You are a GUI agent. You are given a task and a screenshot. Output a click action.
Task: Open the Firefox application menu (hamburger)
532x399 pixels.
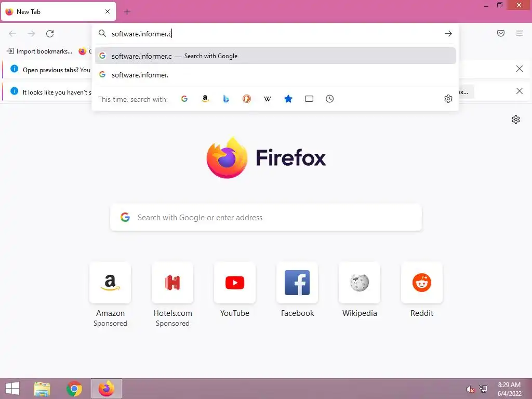click(x=520, y=33)
